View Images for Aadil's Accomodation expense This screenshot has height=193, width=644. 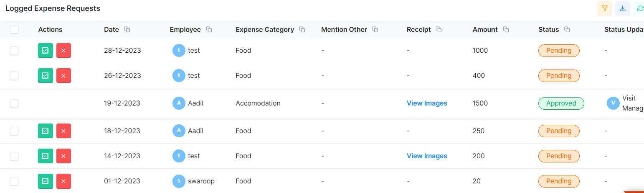pyautogui.click(x=427, y=103)
